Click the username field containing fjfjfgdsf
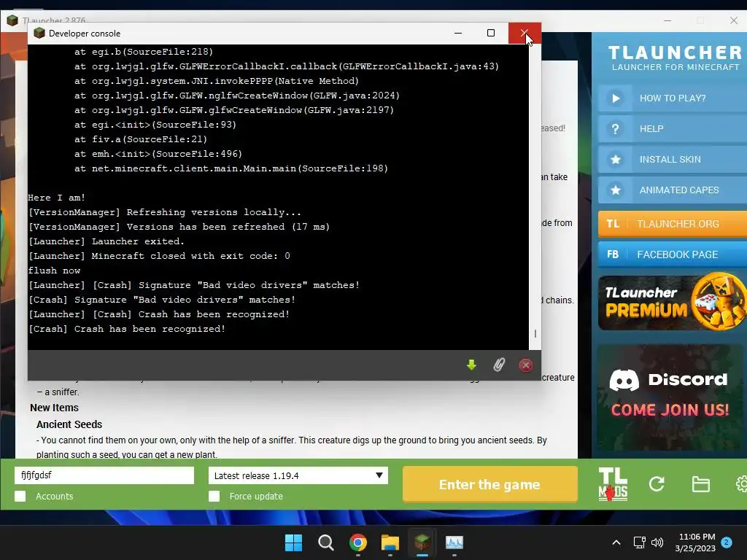Viewport: 747px width, 560px height. [x=104, y=475]
